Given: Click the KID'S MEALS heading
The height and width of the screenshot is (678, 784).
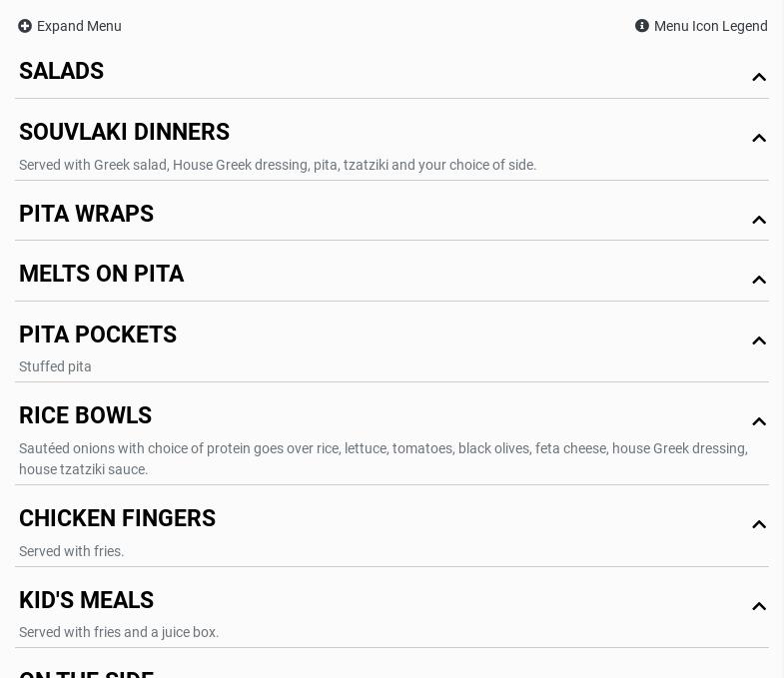Looking at the screenshot, I should [87, 601].
